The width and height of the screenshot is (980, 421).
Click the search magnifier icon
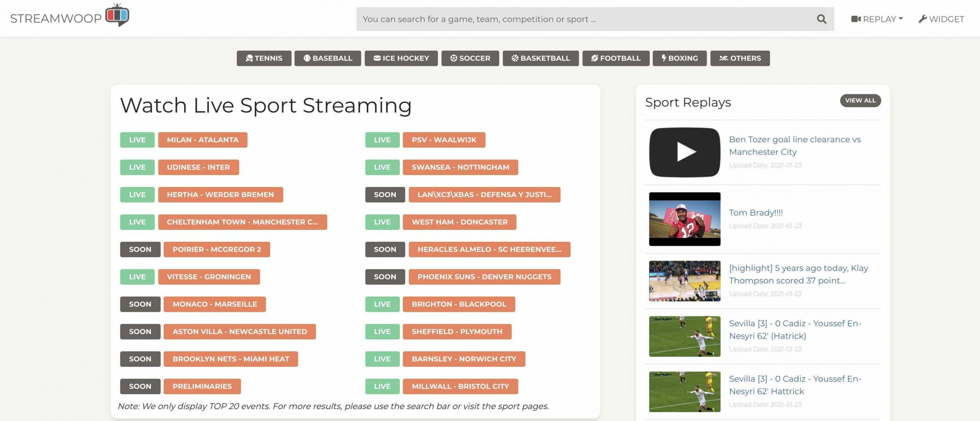coord(821,19)
